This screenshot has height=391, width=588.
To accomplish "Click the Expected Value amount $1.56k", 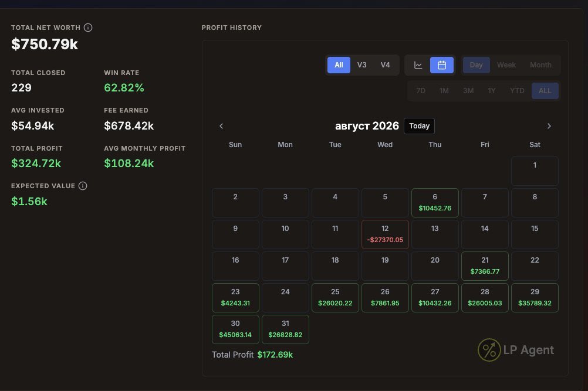I will [29, 202].
